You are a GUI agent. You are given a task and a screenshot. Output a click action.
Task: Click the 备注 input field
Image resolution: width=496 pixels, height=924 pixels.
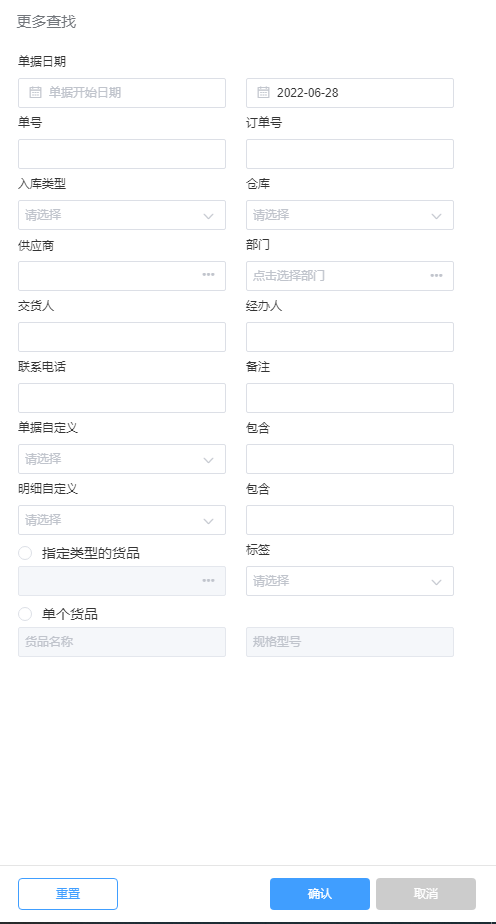(x=350, y=398)
